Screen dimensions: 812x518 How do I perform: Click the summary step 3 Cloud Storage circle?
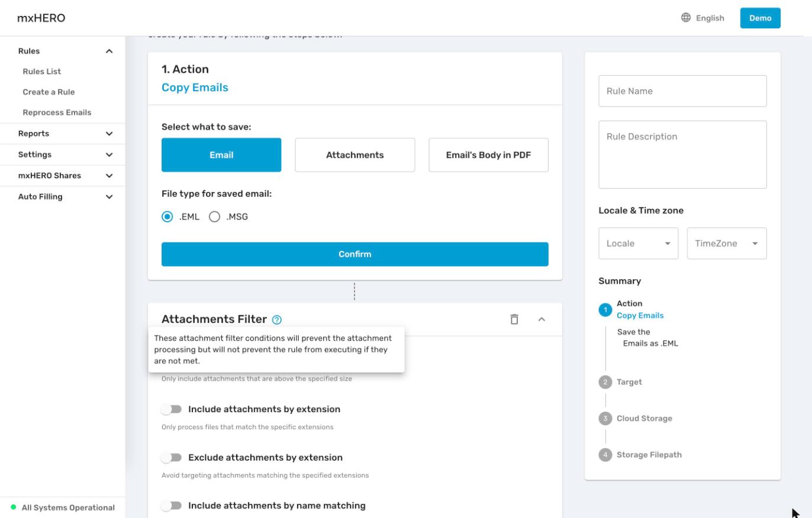click(x=605, y=419)
